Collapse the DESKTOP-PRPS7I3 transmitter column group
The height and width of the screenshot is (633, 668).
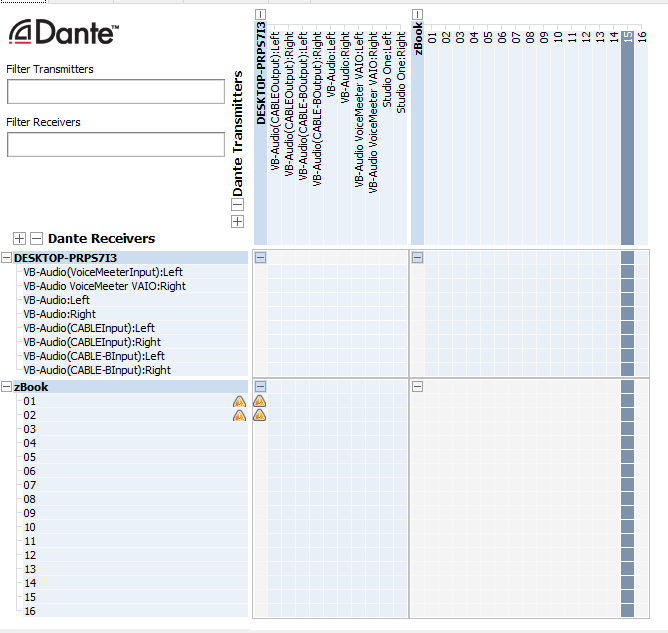261,14
